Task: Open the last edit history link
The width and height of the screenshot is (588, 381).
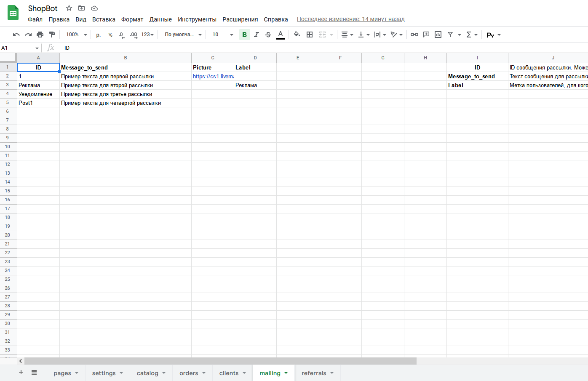Action: point(350,19)
